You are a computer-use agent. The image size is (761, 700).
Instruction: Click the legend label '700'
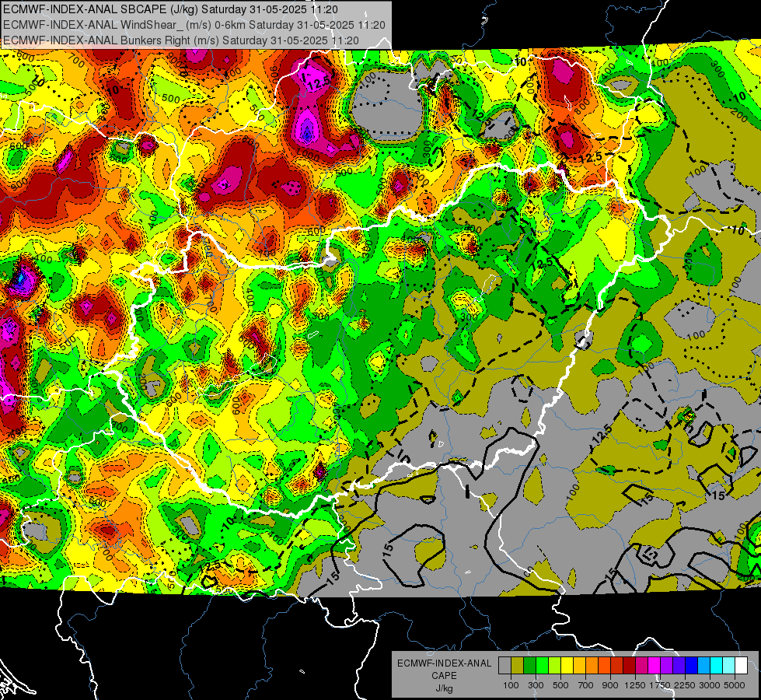coord(586,685)
